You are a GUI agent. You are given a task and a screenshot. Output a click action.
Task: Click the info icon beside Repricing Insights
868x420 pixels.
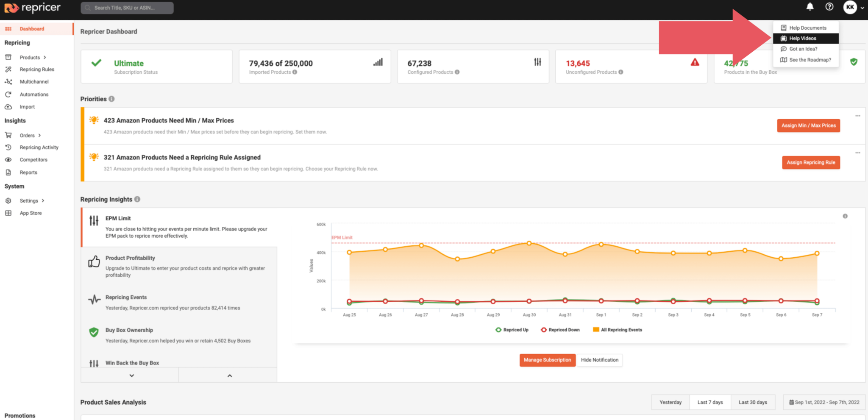137,199
